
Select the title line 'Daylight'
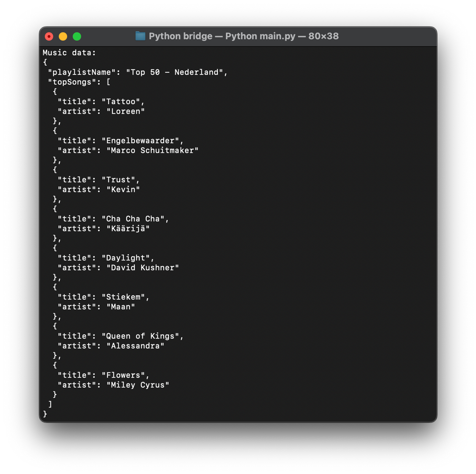[x=106, y=258]
